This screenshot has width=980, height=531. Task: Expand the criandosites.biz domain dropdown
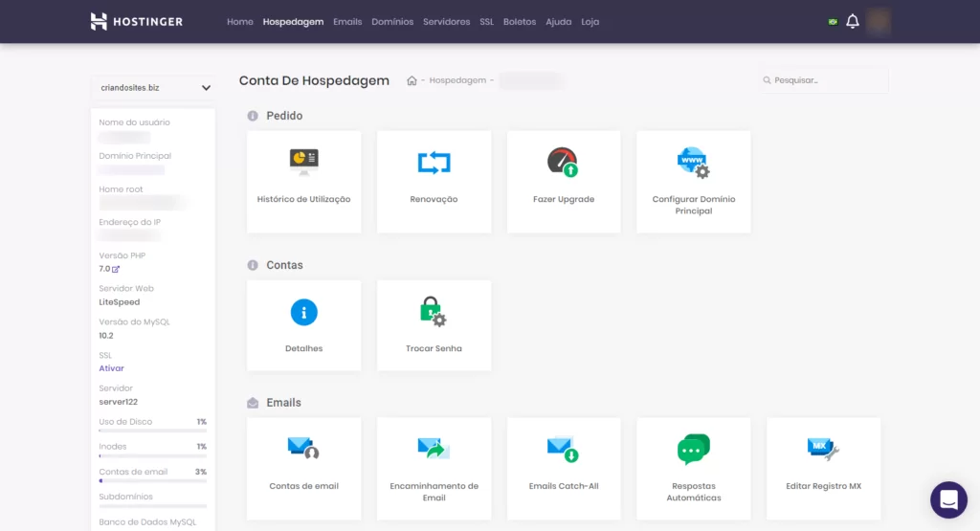point(154,88)
